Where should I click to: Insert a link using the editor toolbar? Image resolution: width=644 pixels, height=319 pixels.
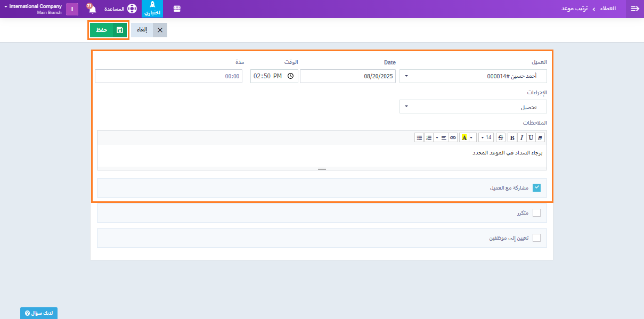453,137
